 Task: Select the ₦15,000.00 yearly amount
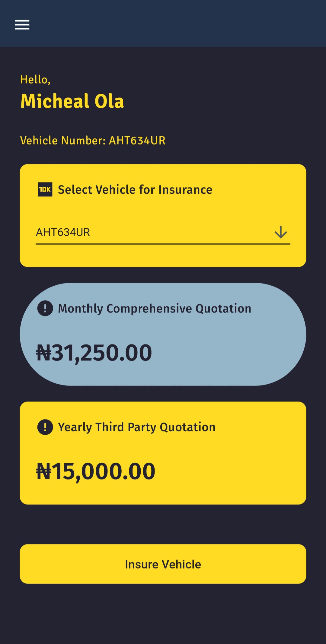(96, 471)
